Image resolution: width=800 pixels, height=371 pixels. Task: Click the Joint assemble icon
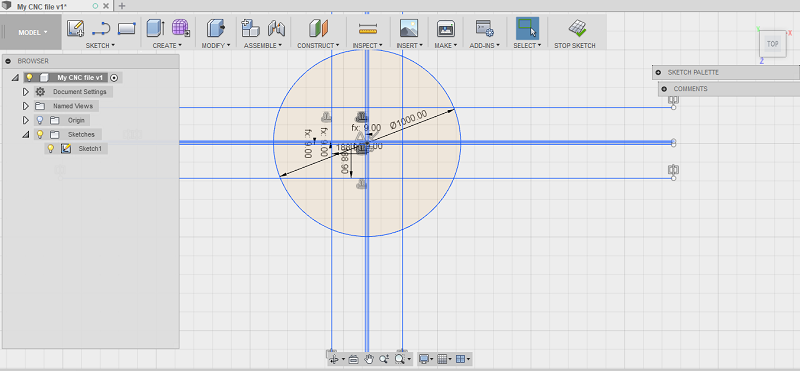277,28
